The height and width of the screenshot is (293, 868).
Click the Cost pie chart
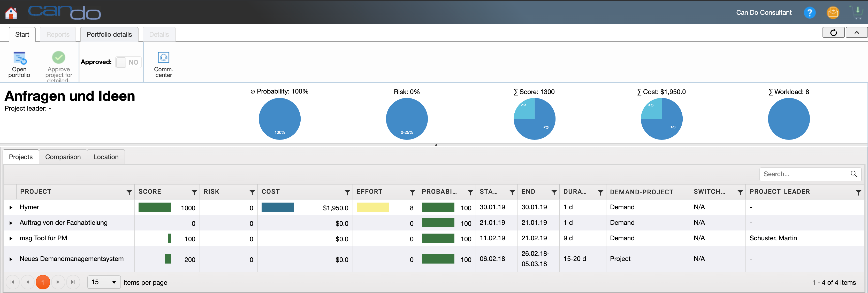coord(661,119)
